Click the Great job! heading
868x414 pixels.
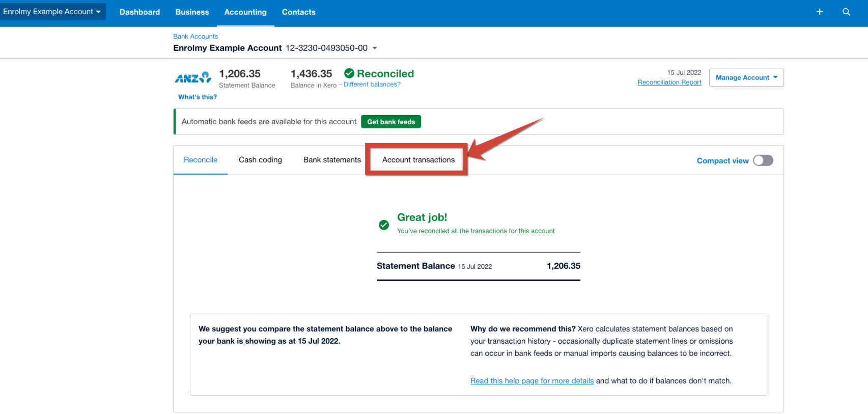tap(422, 217)
